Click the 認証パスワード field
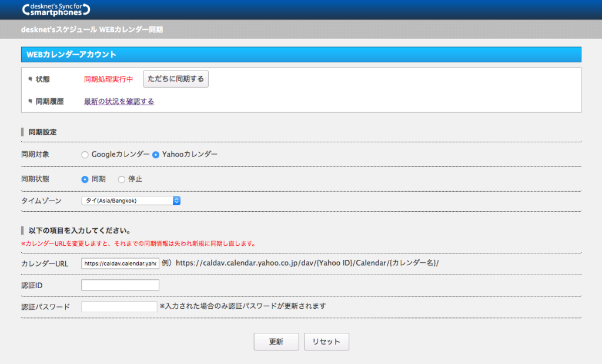Viewport: 602px width, 364px height. pos(119,306)
